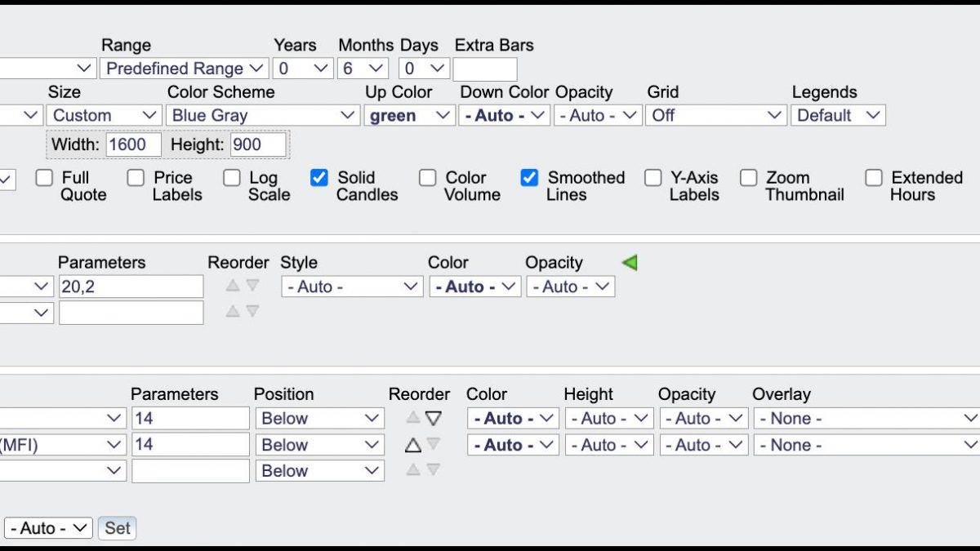Enable the Full Quote checkbox
Viewport: 980px width, 551px height.
[x=44, y=177]
